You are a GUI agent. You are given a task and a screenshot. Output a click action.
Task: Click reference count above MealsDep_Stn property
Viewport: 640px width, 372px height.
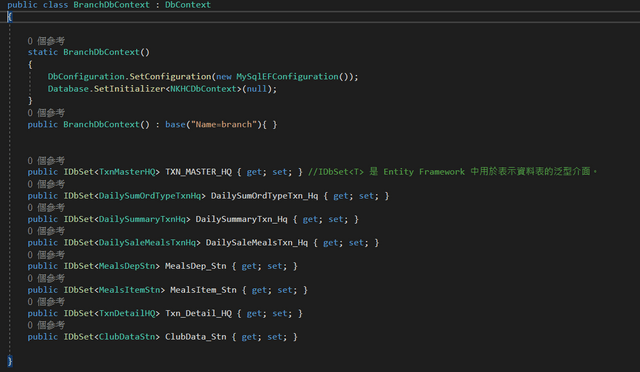[46, 255]
